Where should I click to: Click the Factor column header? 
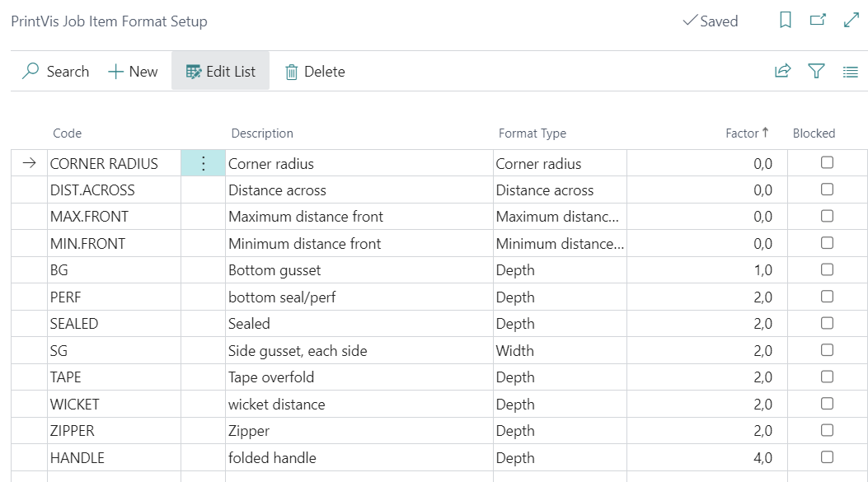(x=747, y=133)
